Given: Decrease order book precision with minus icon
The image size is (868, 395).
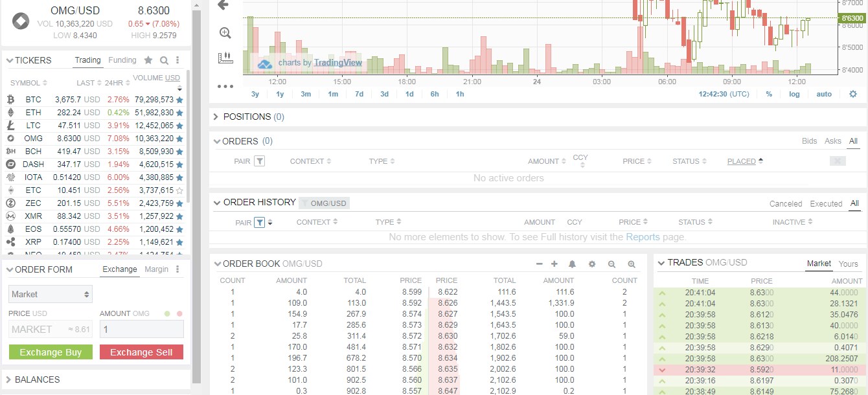Looking at the screenshot, I should (x=539, y=263).
